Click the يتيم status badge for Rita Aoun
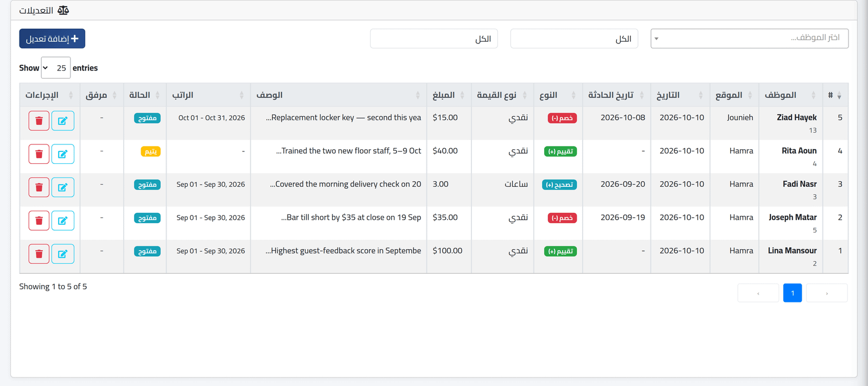This screenshot has width=868, height=386. tap(150, 151)
